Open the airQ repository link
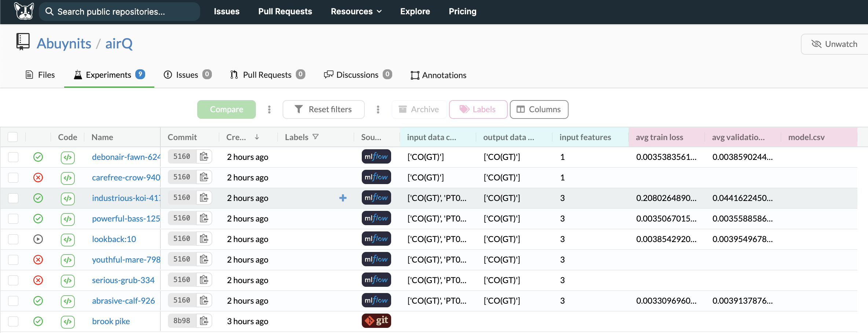 pyautogui.click(x=119, y=44)
